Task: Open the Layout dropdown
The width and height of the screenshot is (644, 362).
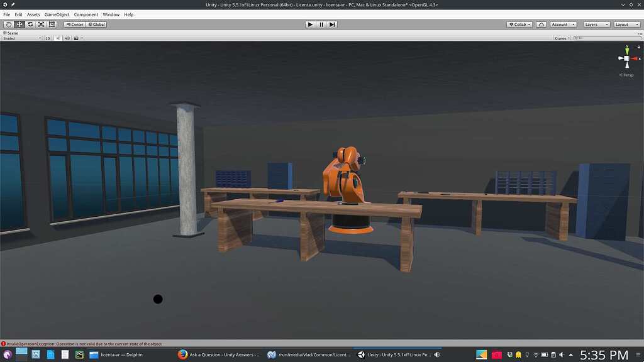Action: [x=626, y=24]
